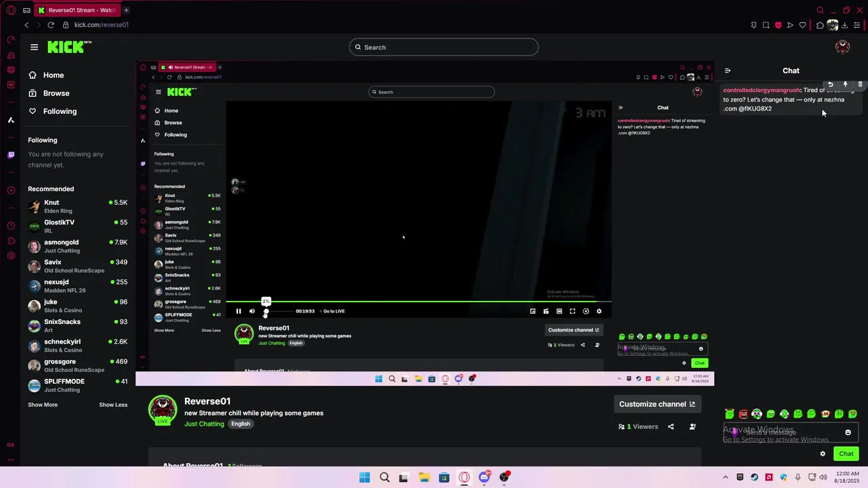Enter fullscreen in video player

coord(572,311)
